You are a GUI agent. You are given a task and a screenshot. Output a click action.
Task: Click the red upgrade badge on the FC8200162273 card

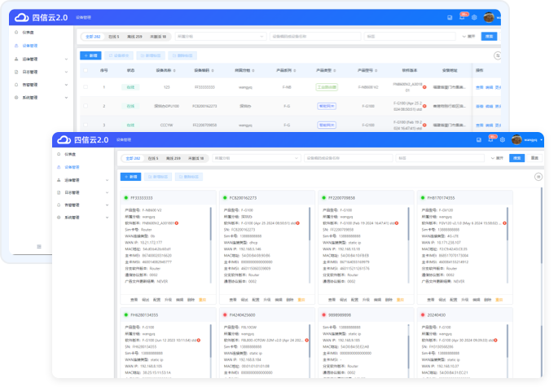298,223
